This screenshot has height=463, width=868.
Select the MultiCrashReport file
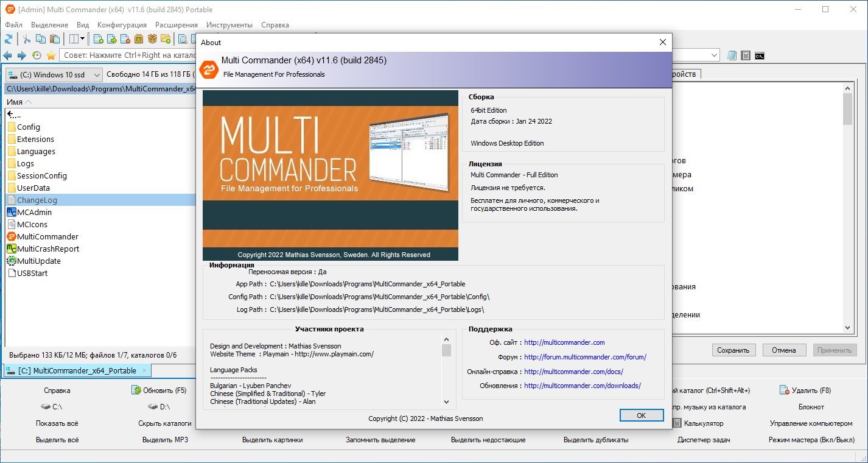tap(48, 249)
